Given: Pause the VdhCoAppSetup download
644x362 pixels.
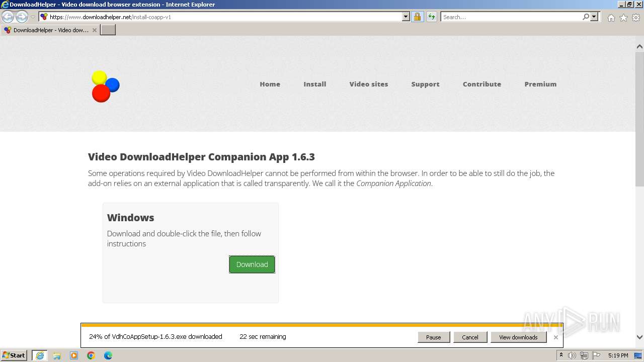Looking at the screenshot, I should [433, 337].
